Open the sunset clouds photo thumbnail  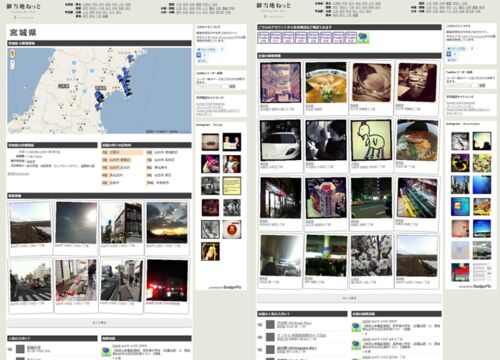click(x=167, y=222)
